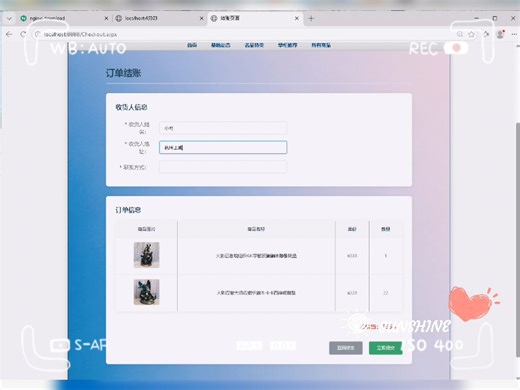The width and height of the screenshot is (520, 390).
Task: Close the currently active tab
Action: [x=297, y=18]
